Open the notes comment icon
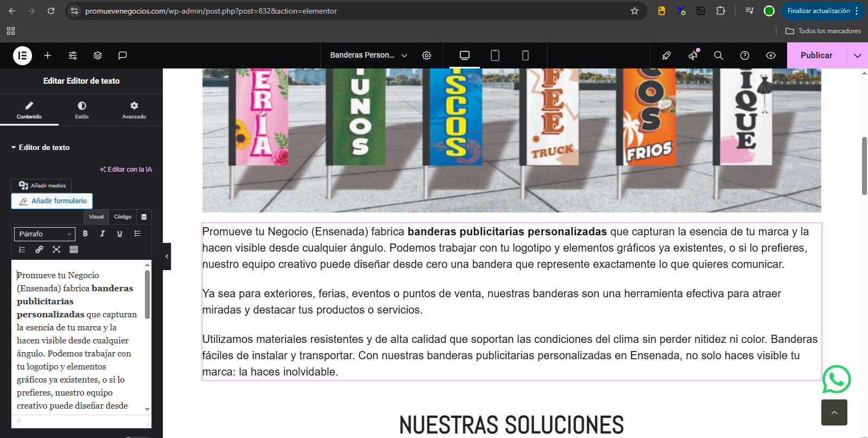 (x=123, y=55)
